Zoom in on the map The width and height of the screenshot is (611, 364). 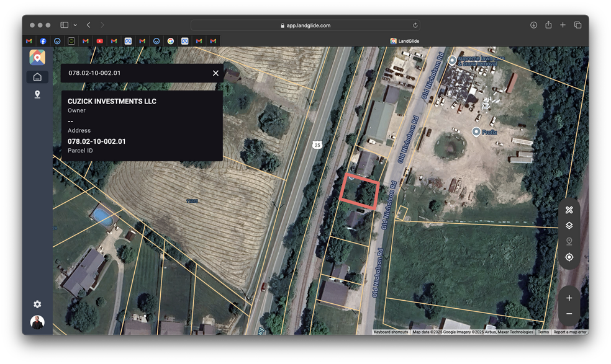[x=569, y=298]
